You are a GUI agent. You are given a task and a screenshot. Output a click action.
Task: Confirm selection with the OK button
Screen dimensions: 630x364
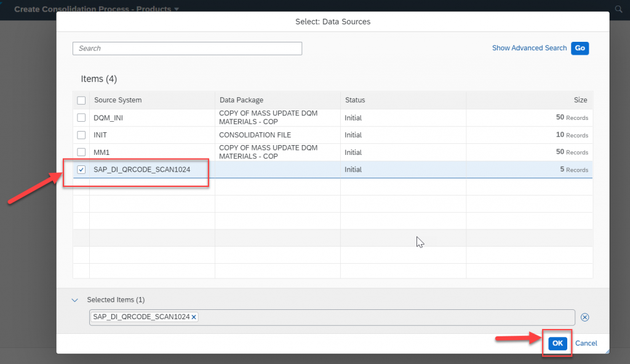coord(557,343)
